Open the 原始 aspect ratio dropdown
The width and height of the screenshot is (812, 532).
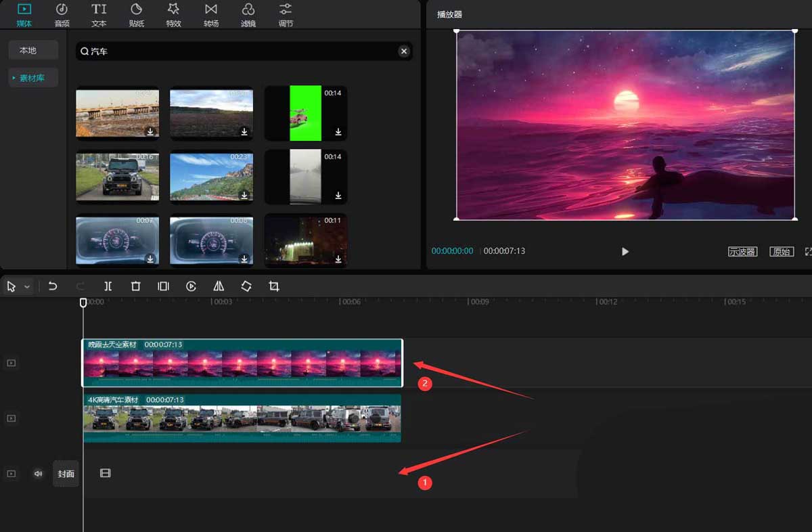[x=782, y=252]
